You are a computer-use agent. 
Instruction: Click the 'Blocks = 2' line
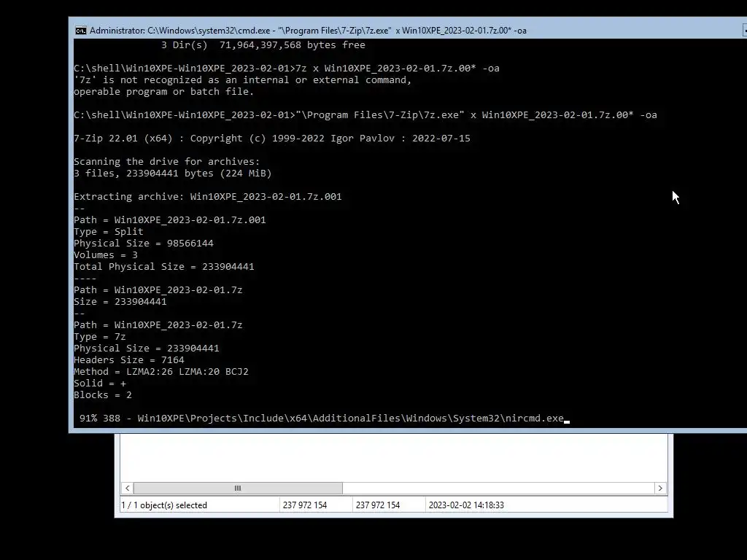[x=103, y=394]
